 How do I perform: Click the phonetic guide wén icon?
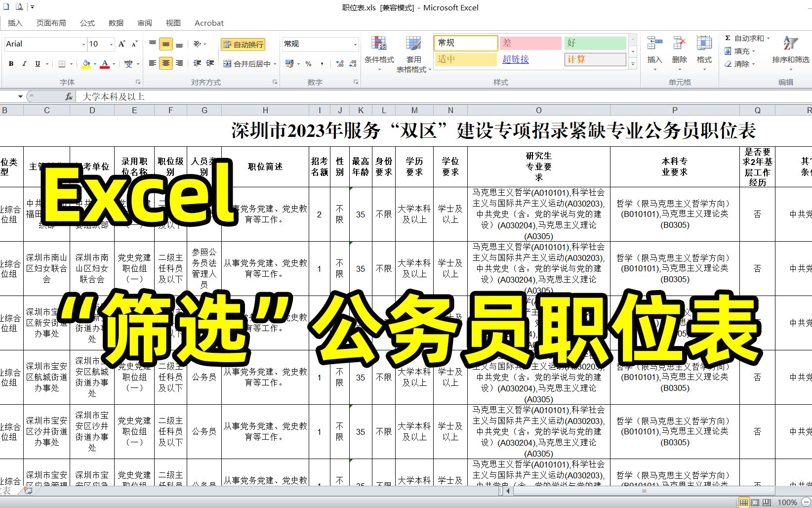(x=128, y=64)
